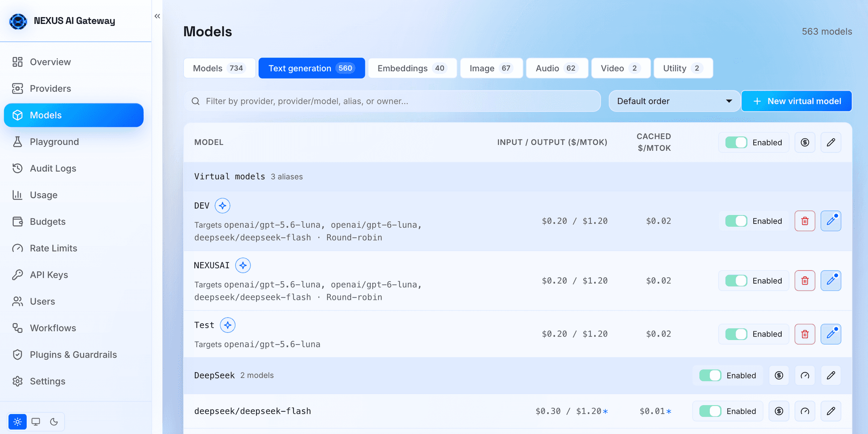Open pricing for the DeepSeek provider group

click(x=778, y=375)
